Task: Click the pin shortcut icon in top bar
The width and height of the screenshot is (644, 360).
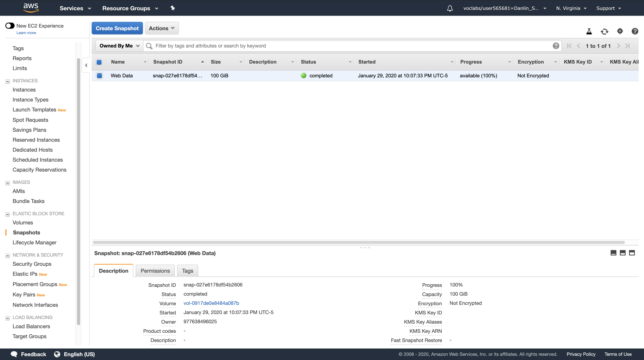Action: coord(172,8)
